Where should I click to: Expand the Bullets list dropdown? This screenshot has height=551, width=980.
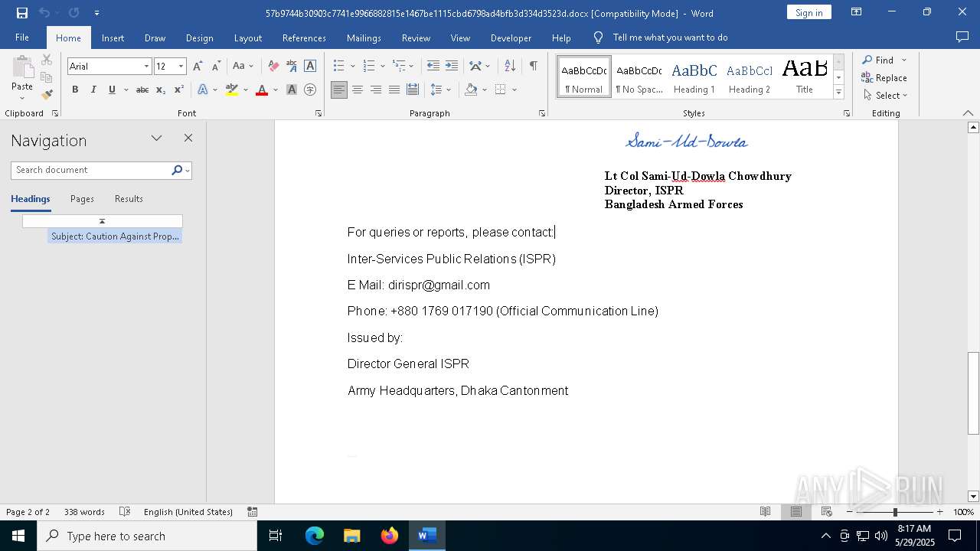pos(353,67)
